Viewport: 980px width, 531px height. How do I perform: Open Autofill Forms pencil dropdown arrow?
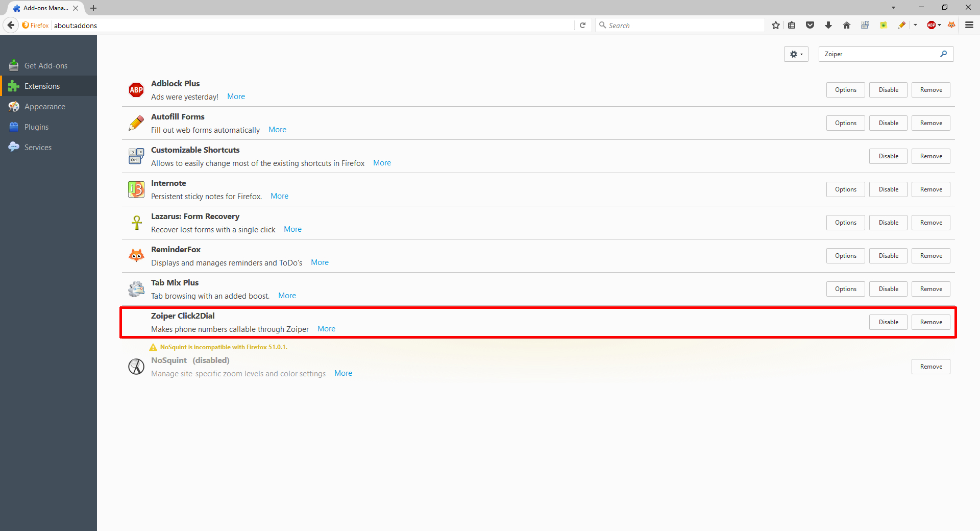(916, 25)
